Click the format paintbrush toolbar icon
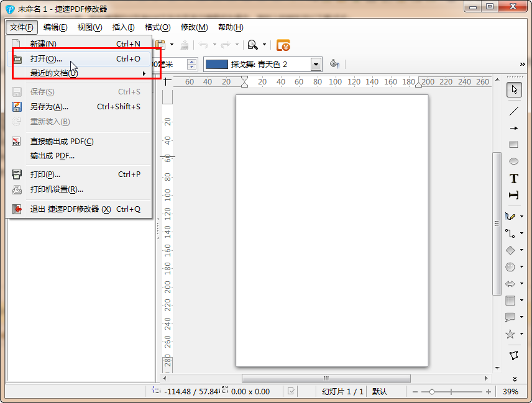This screenshot has height=403, width=532. click(185, 45)
